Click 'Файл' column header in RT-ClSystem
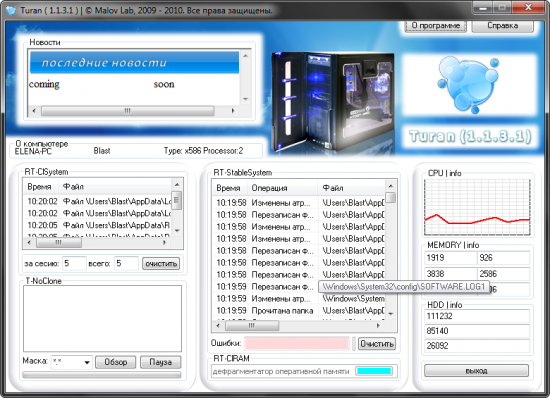This screenshot has height=398, width=550. tap(115, 187)
